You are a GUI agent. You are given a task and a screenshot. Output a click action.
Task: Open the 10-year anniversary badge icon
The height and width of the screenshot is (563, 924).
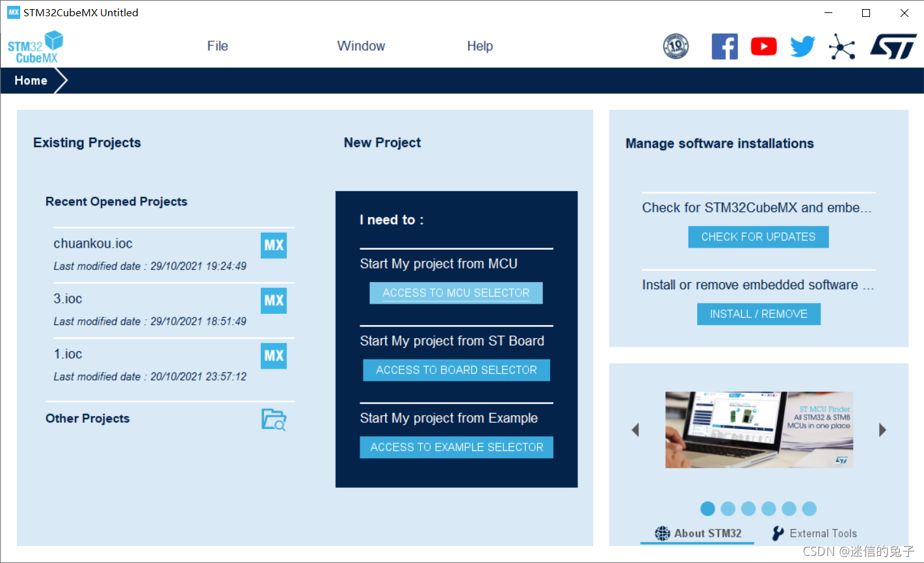click(x=676, y=46)
